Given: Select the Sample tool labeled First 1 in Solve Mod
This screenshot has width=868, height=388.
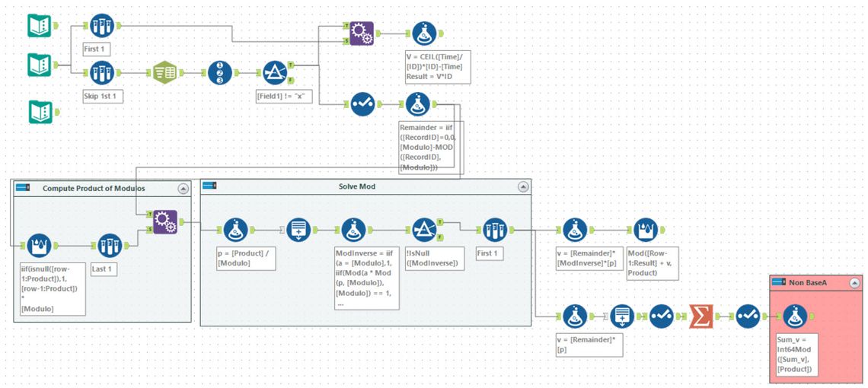Looking at the screenshot, I should coord(495,230).
